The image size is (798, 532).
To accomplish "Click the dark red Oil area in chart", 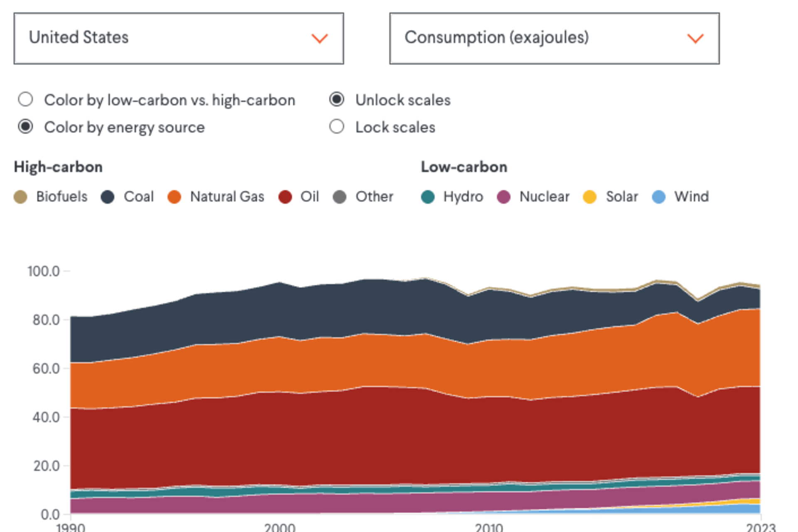I will tap(374, 436).
